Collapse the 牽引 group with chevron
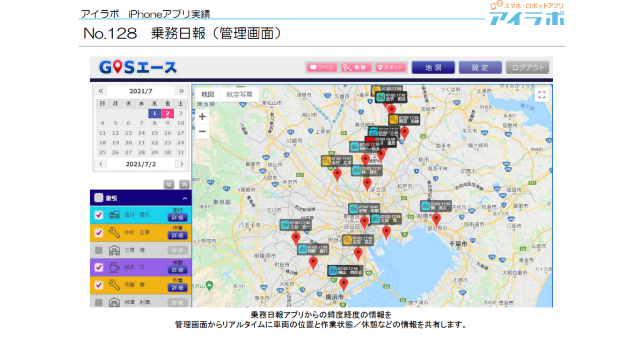The image size is (644, 349). coord(184,198)
